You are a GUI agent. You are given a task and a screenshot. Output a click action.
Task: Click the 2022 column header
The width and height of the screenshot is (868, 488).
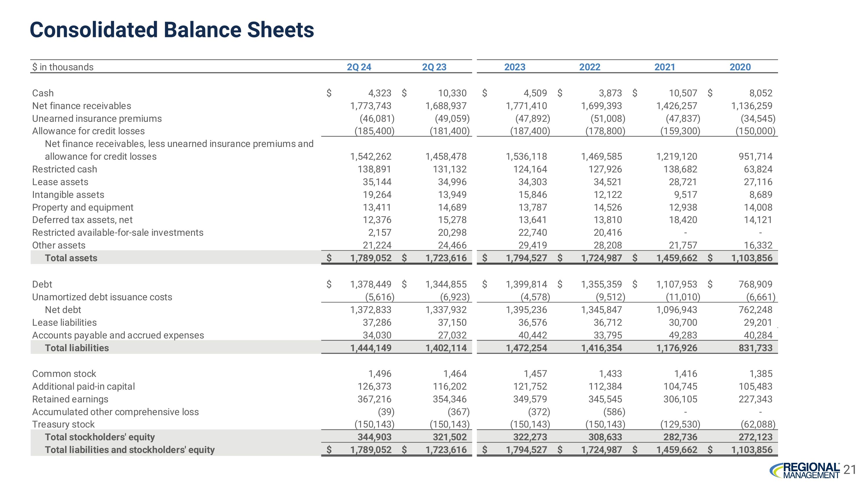coord(590,67)
